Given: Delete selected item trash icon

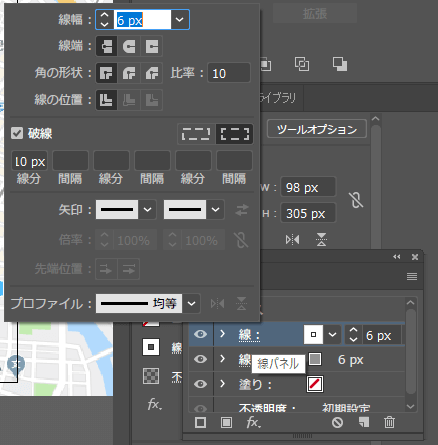Looking at the screenshot, I should pyautogui.click(x=389, y=423).
